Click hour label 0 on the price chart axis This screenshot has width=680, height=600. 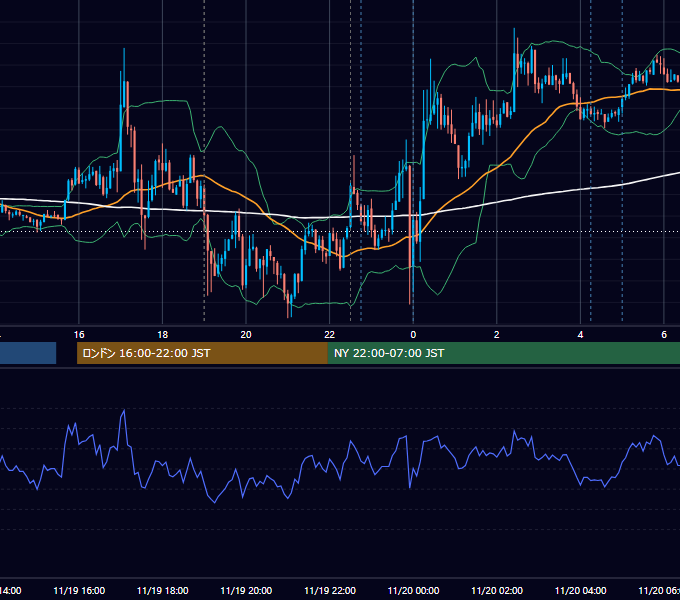(413, 335)
